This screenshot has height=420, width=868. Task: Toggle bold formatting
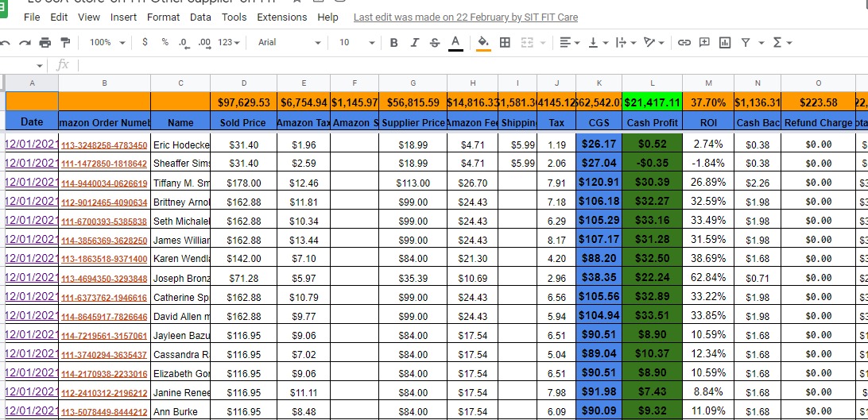click(393, 42)
